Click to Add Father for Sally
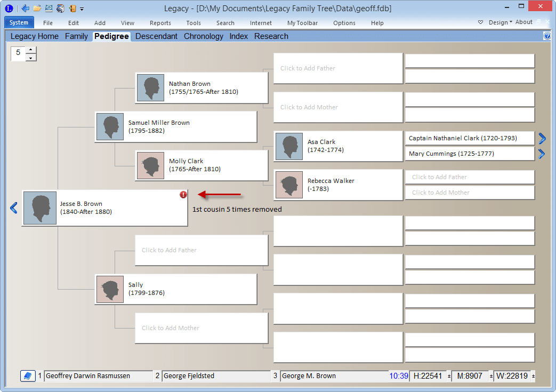 tap(202, 250)
